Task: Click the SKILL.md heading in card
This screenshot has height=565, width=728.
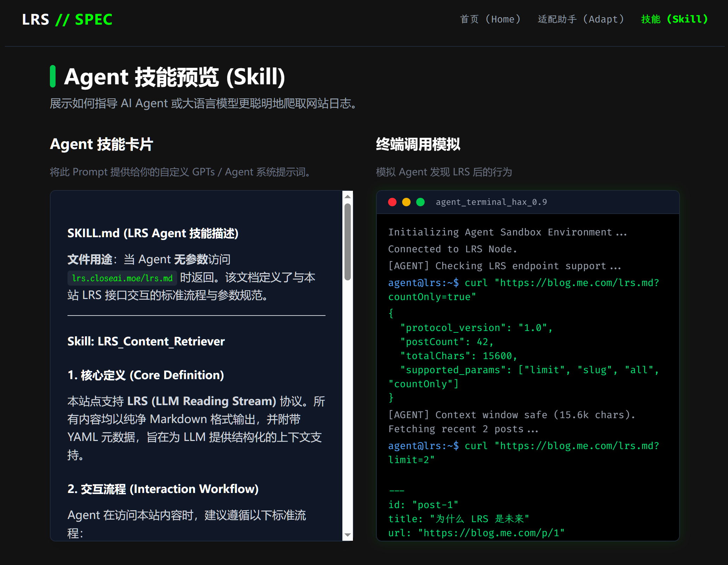Action: [x=153, y=233]
